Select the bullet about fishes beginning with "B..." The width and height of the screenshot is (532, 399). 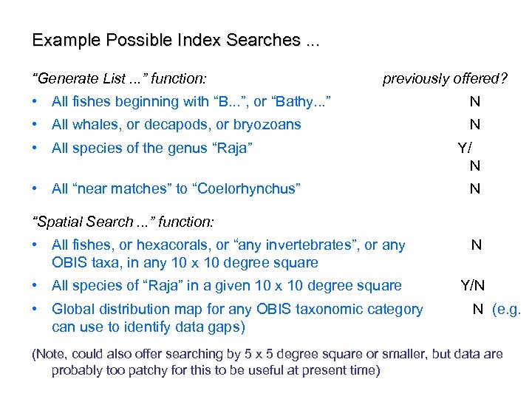[x=191, y=102]
